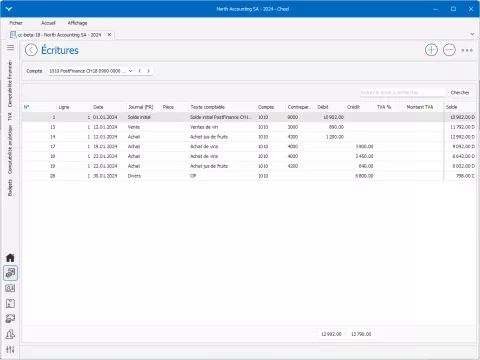Open the three-dots more options menu
Image resolution: width=480 pixels, height=360 pixels.
pyautogui.click(x=467, y=50)
